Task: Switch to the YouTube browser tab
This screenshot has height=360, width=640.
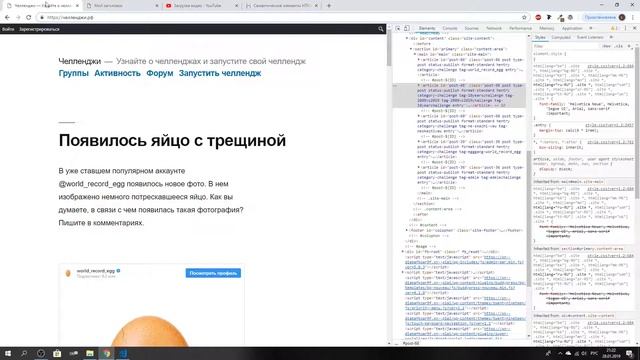Action: (202, 6)
